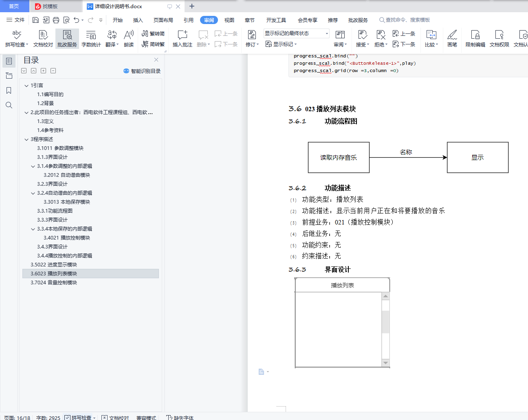Add a new document tab

pyautogui.click(x=192, y=6)
